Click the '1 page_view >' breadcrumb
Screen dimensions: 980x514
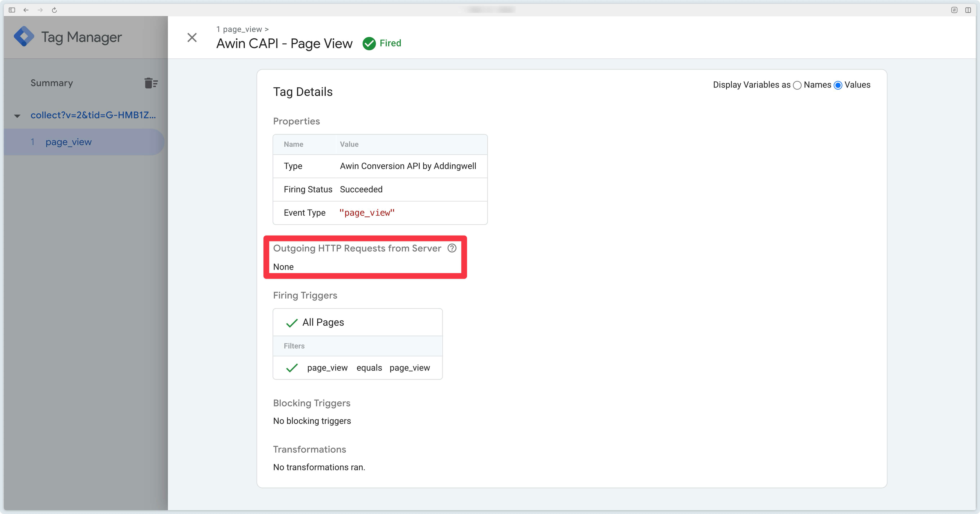coord(242,29)
